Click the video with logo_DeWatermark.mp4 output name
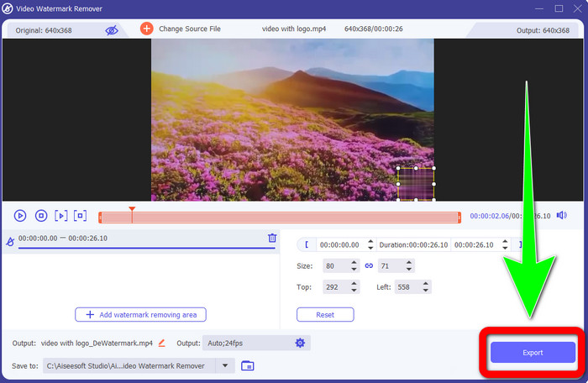Viewport: 588px width, 383px height. pyautogui.click(x=97, y=344)
